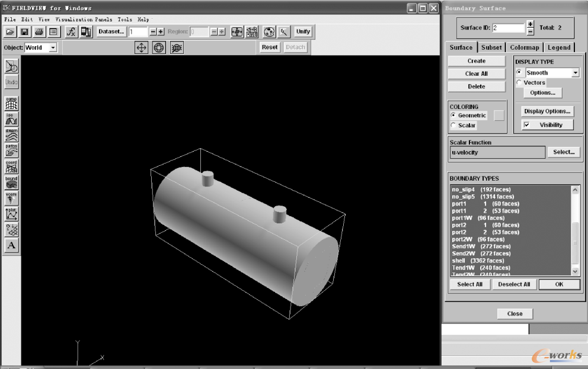Switch to the Colormap tab
The height and width of the screenshot is (369, 588).
pyautogui.click(x=525, y=47)
